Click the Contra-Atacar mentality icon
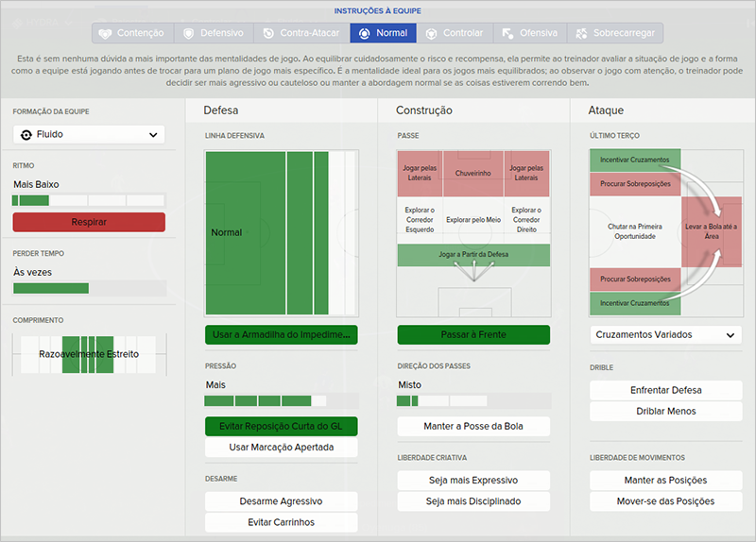The width and height of the screenshot is (756, 542). tap(269, 33)
